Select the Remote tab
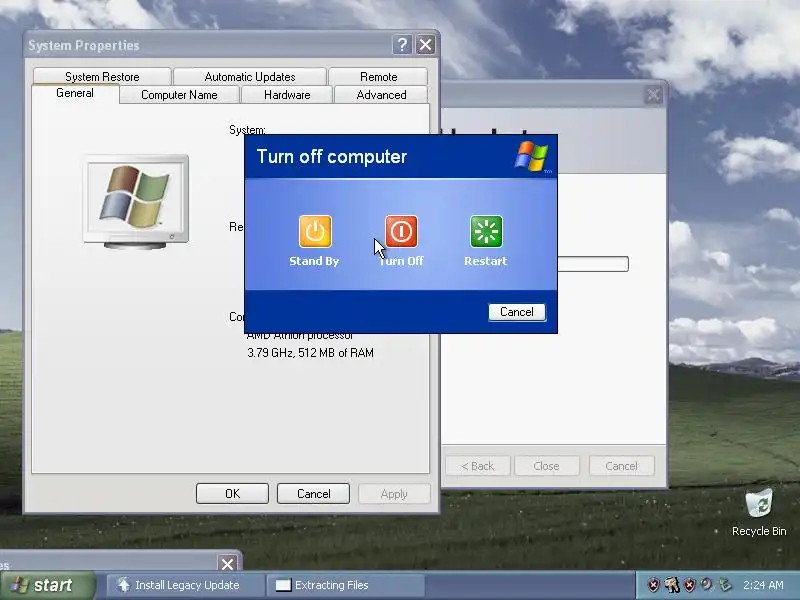Screen dimensions: 800x600 pyautogui.click(x=379, y=77)
